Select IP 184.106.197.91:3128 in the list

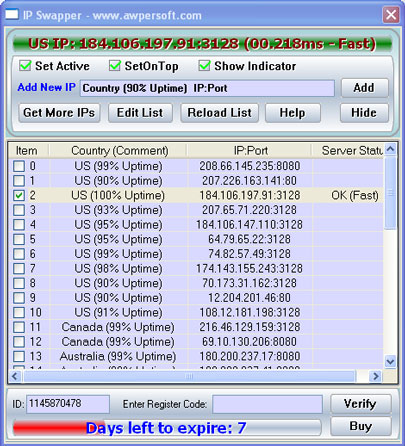[x=250, y=195]
